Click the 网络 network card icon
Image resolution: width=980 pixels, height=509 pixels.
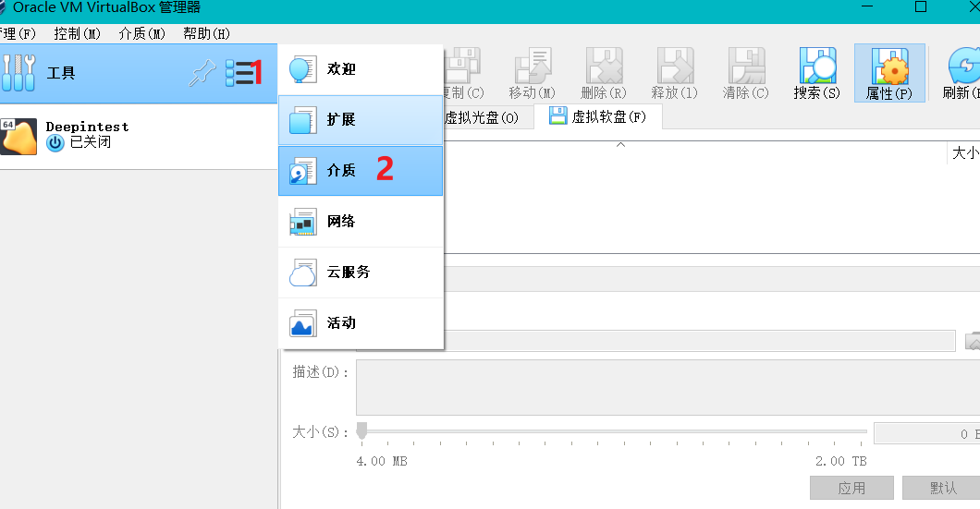click(302, 222)
